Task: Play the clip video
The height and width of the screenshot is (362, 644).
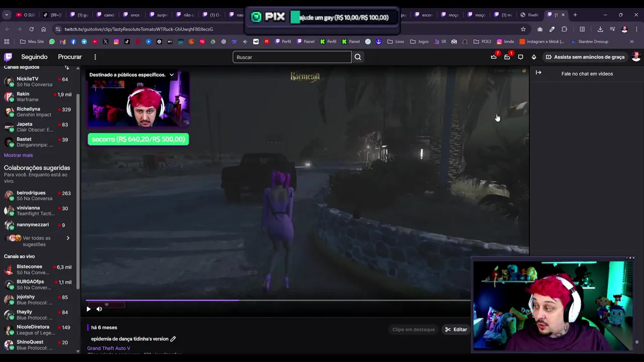Action: tap(89, 309)
